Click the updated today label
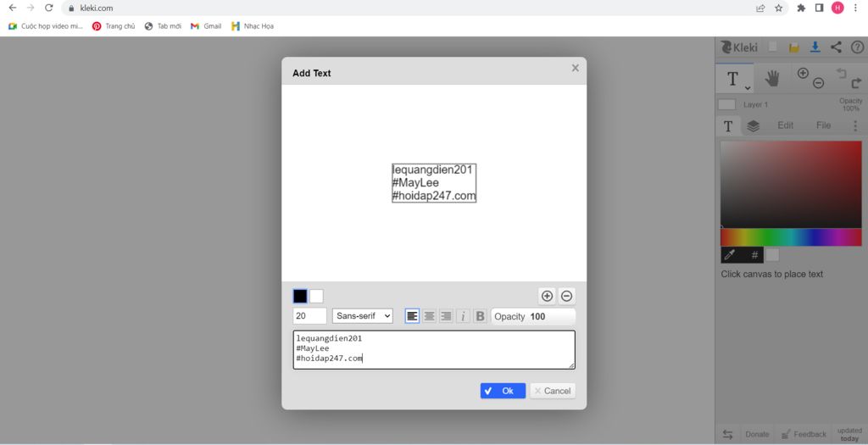Image resolution: width=868 pixels, height=445 pixels. 849,435
